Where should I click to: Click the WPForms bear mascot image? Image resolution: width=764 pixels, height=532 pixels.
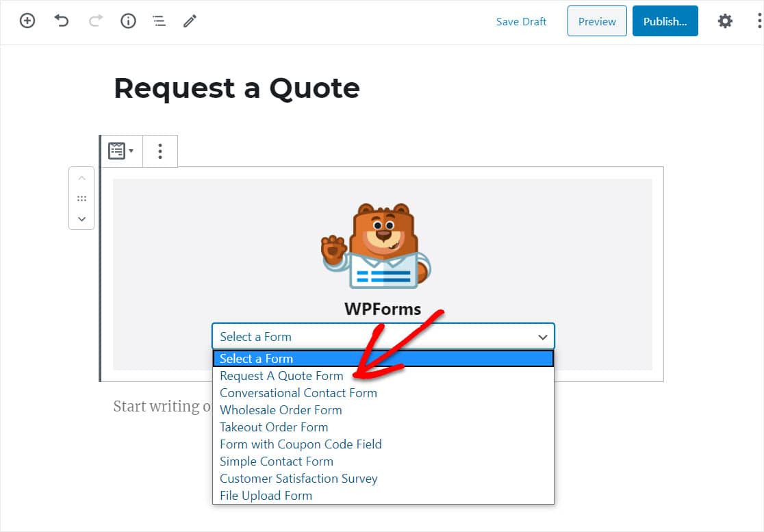tap(376, 246)
